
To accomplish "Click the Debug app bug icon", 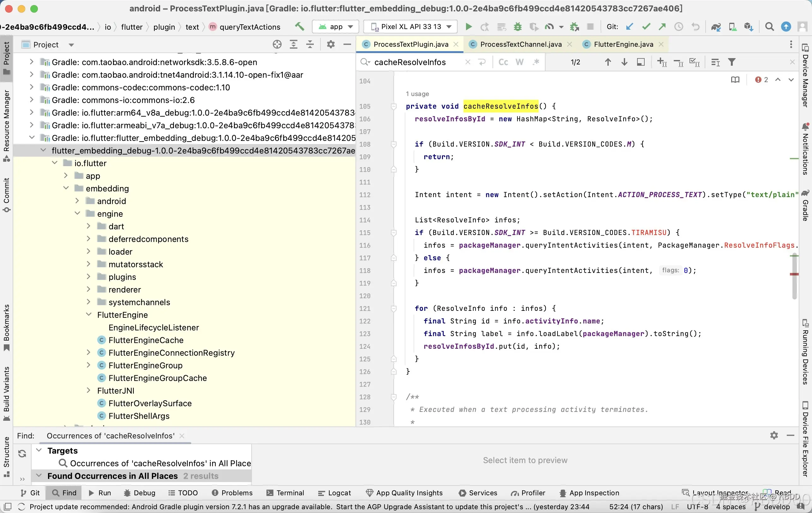I will pyautogui.click(x=518, y=27).
